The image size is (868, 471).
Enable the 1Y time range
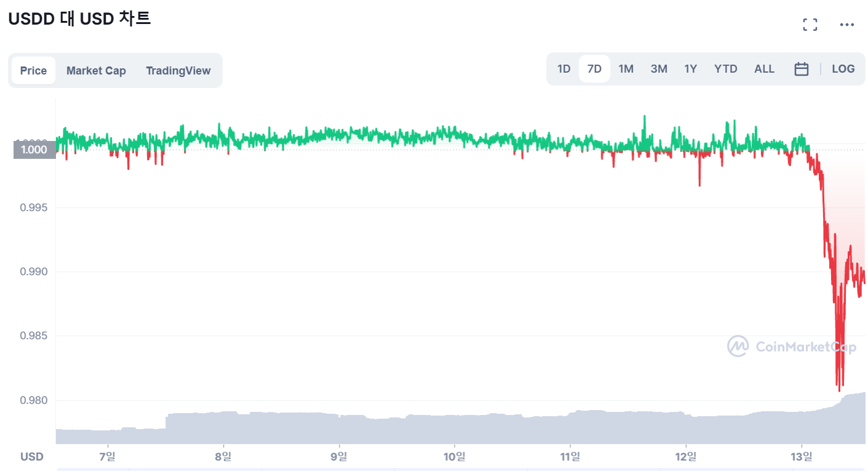point(690,69)
